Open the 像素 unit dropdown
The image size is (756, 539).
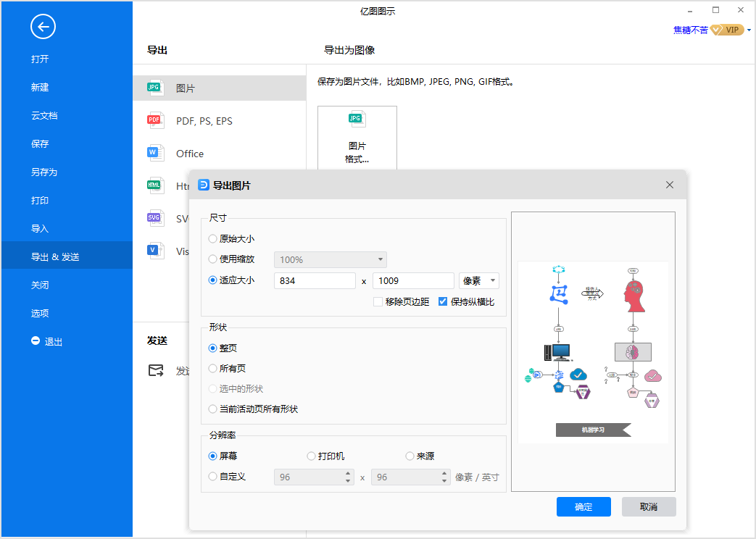tap(478, 280)
